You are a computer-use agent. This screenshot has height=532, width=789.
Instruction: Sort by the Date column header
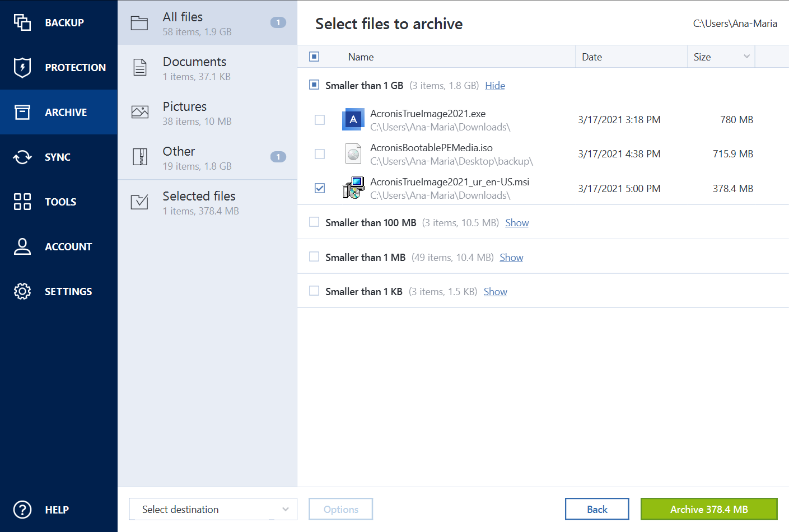coord(592,57)
